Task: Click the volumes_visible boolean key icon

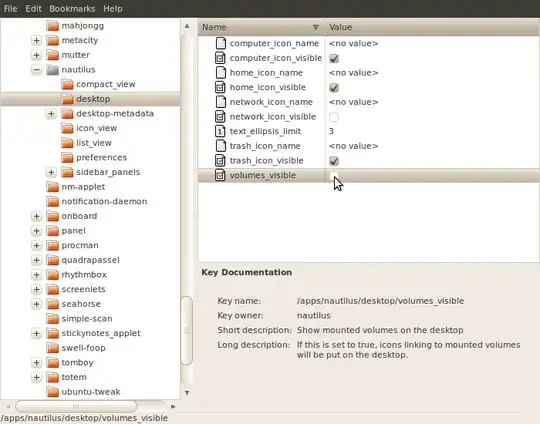Action: (x=220, y=175)
